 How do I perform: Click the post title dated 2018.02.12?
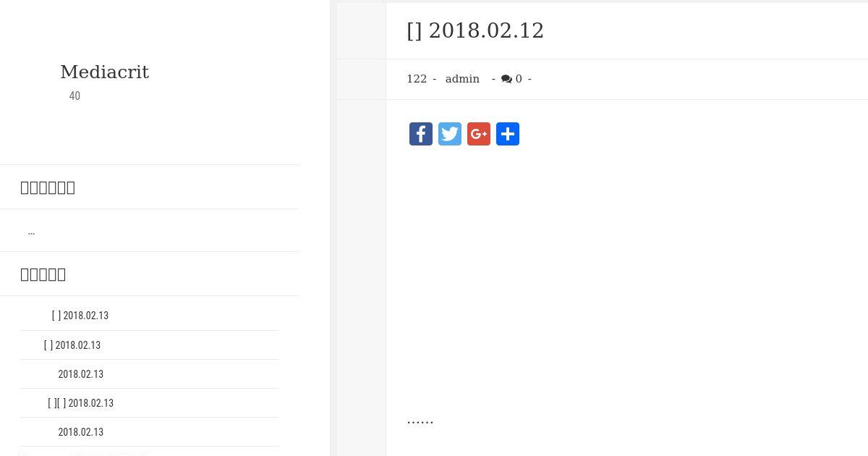pyautogui.click(x=475, y=30)
